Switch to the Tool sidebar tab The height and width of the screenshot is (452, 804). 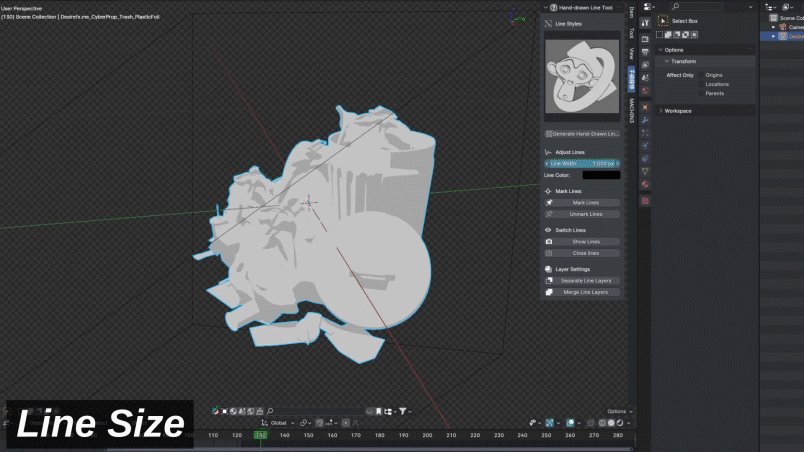(632, 33)
